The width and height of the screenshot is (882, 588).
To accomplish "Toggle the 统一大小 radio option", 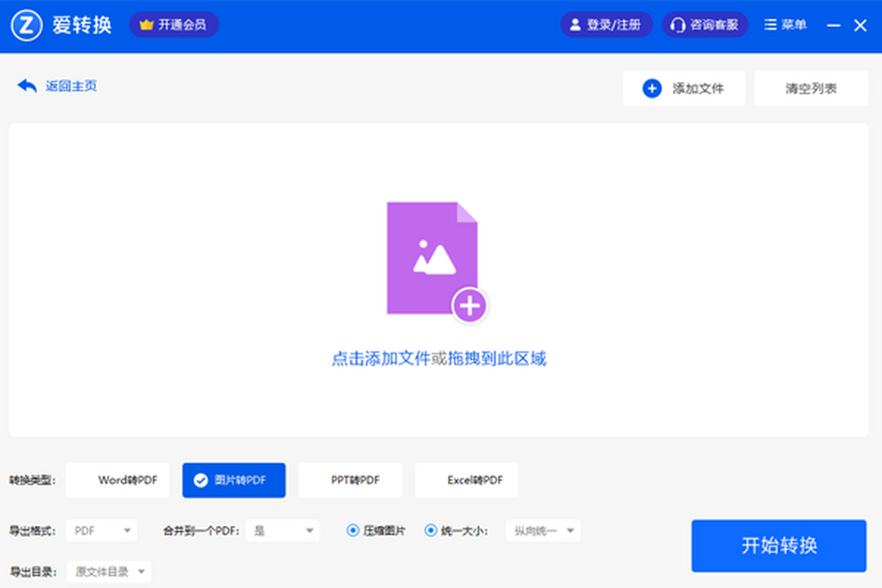I will [x=431, y=531].
